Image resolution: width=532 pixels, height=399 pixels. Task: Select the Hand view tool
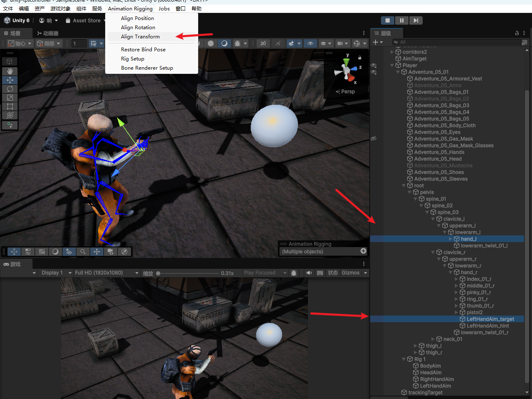click(x=10, y=71)
